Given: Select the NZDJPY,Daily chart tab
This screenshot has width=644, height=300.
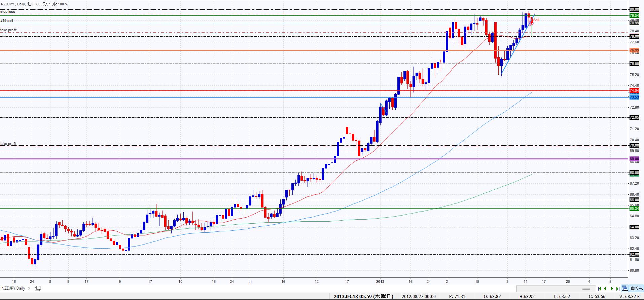Looking at the screenshot, I should tap(13, 288).
